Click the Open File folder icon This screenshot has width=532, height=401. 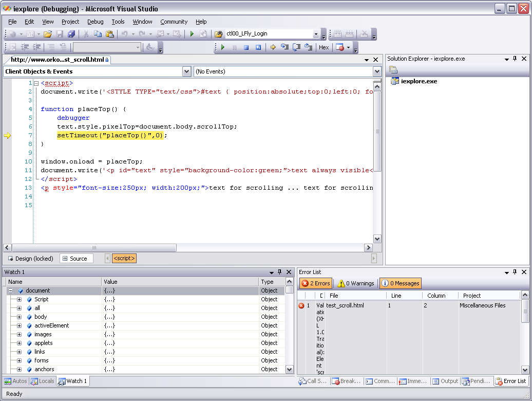[48, 34]
